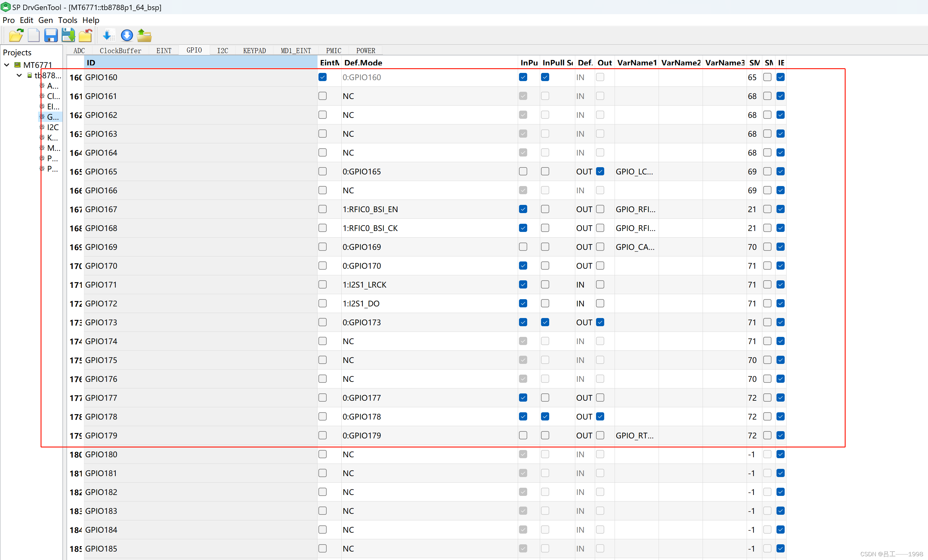Enable the InPull En checkbox for GPIO165
This screenshot has height=560, width=928.
click(523, 171)
